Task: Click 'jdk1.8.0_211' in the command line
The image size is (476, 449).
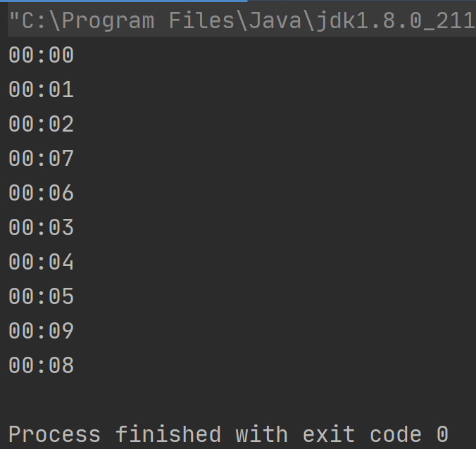Action: [x=396, y=22]
